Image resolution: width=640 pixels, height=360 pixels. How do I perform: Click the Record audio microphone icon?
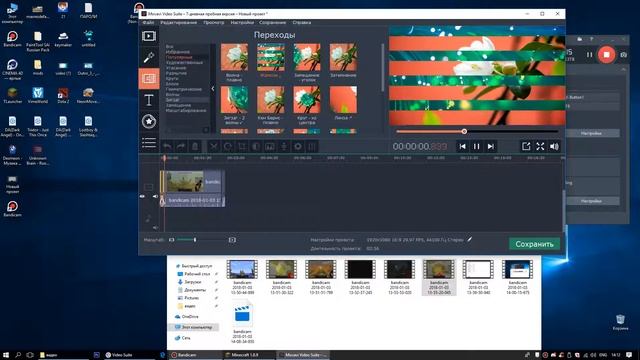pos(284,147)
